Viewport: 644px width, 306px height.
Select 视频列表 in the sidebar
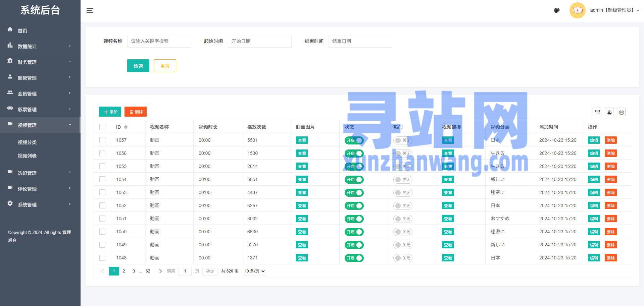27,156
